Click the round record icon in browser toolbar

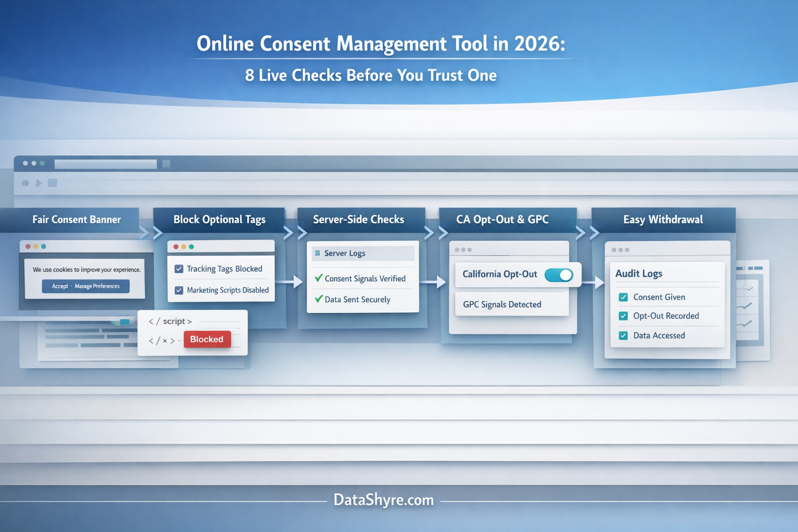point(25,183)
